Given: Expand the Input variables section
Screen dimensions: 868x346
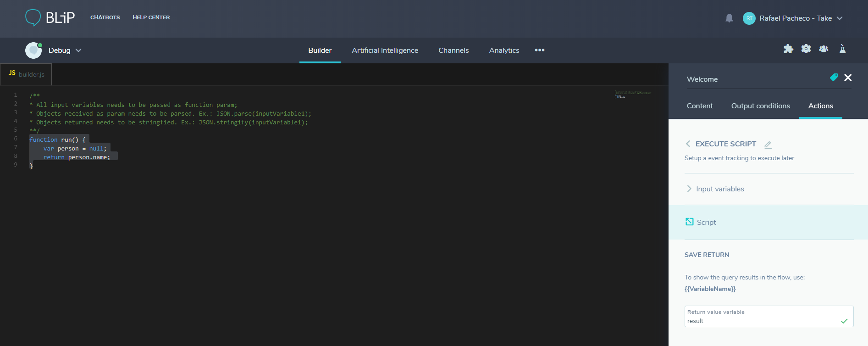Looking at the screenshot, I should (x=720, y=189).
